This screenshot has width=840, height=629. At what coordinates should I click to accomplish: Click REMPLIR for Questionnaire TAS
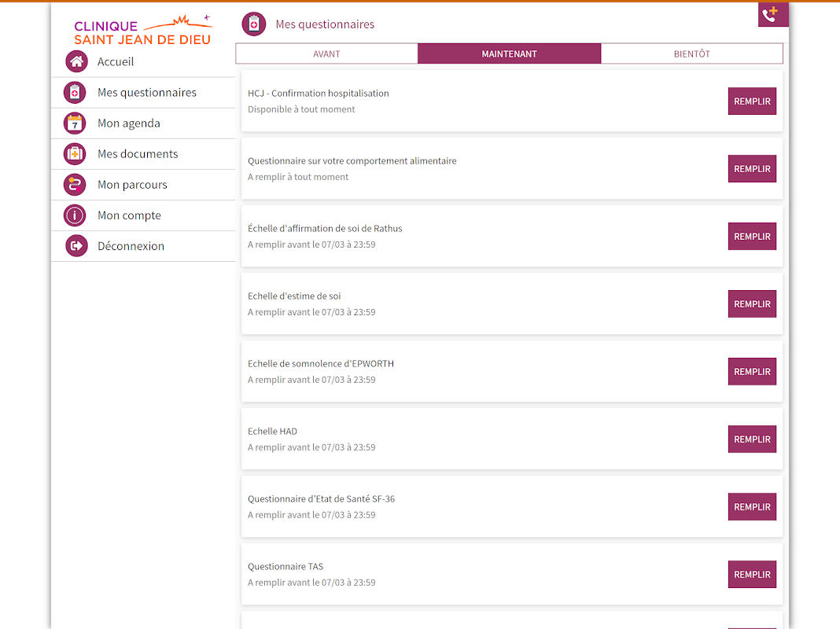(752, 575)
